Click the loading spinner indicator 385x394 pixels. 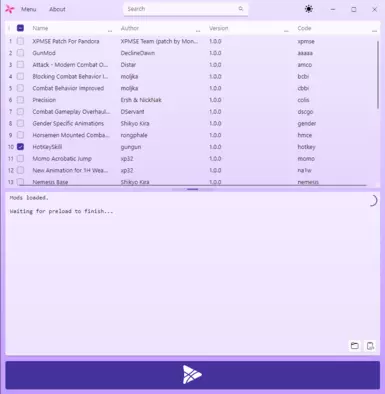[373, 201]
